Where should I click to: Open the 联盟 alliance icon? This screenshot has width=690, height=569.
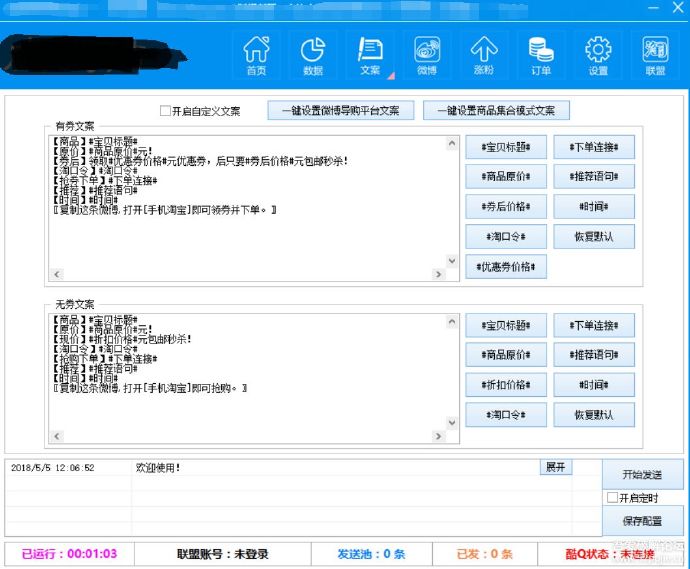tap(655, 55)
